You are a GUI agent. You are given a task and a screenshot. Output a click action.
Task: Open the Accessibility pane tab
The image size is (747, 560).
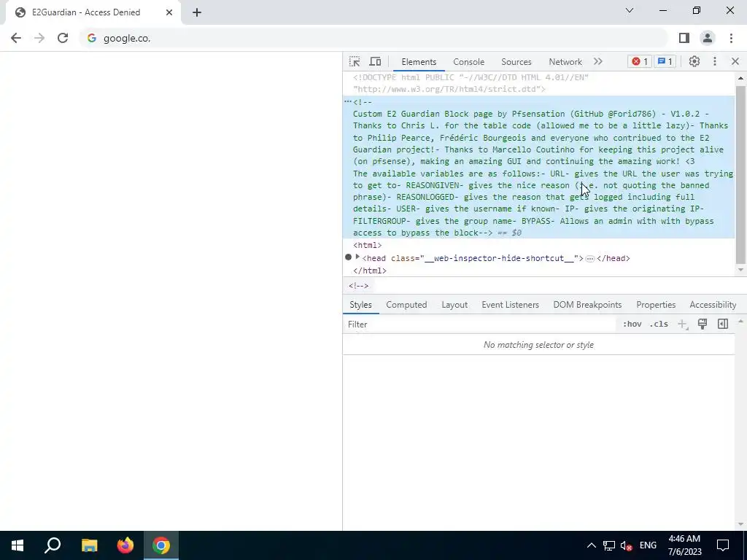point(713,305)
